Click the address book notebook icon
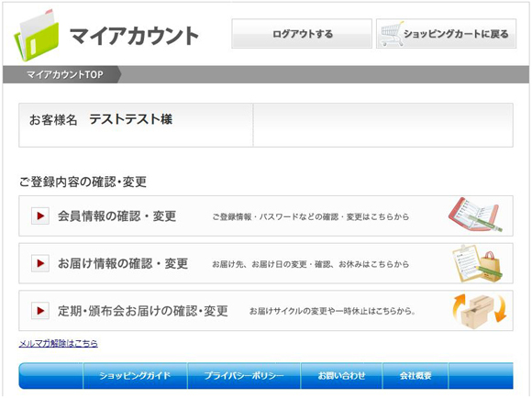The height and width of the screenshot is (398, 532). click(475, 215)
